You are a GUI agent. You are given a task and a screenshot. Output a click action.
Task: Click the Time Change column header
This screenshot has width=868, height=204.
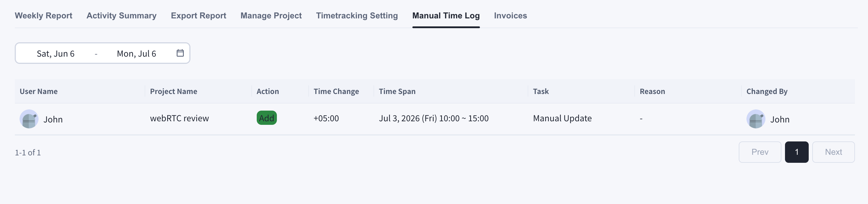[336, 91]
